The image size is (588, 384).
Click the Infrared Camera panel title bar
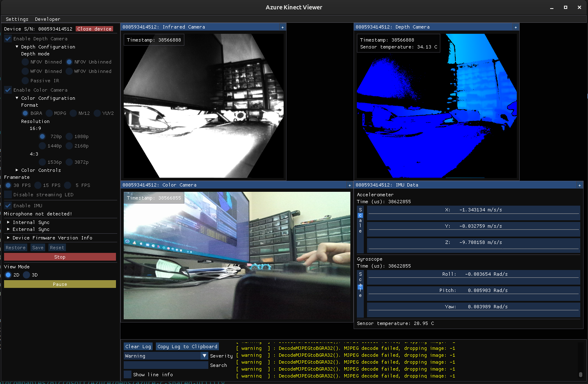pyautogui.click(x=203, y=27)
